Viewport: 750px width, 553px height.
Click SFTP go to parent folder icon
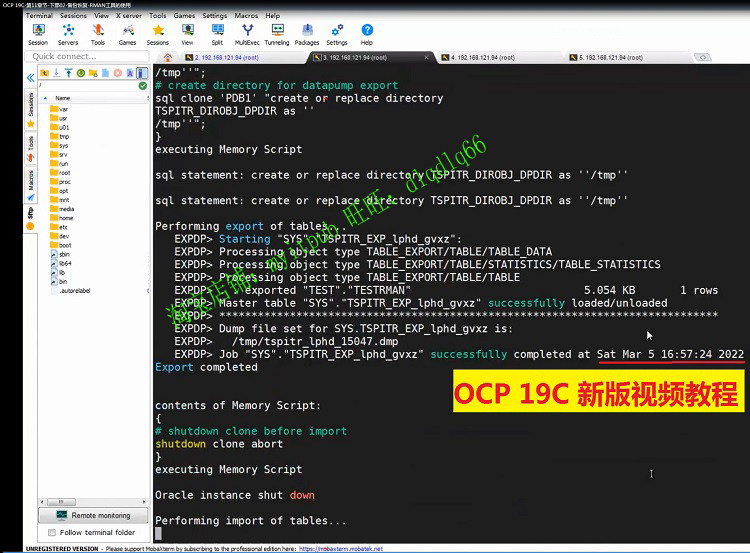coord(44,73)
